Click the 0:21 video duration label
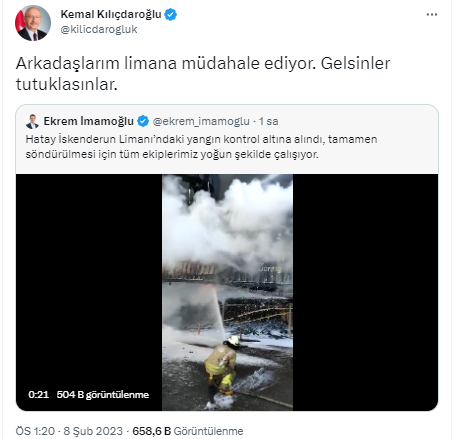Viewport: 453px width, 439px height. point(39,395)
